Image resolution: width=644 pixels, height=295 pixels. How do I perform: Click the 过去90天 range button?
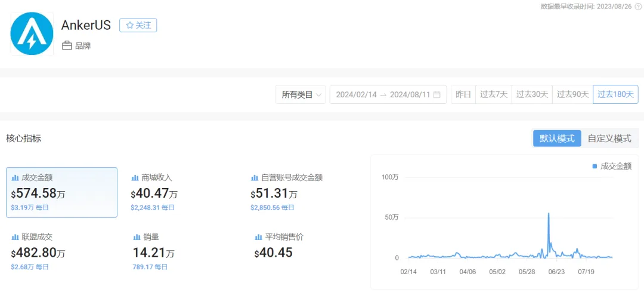tap(572, 94)
